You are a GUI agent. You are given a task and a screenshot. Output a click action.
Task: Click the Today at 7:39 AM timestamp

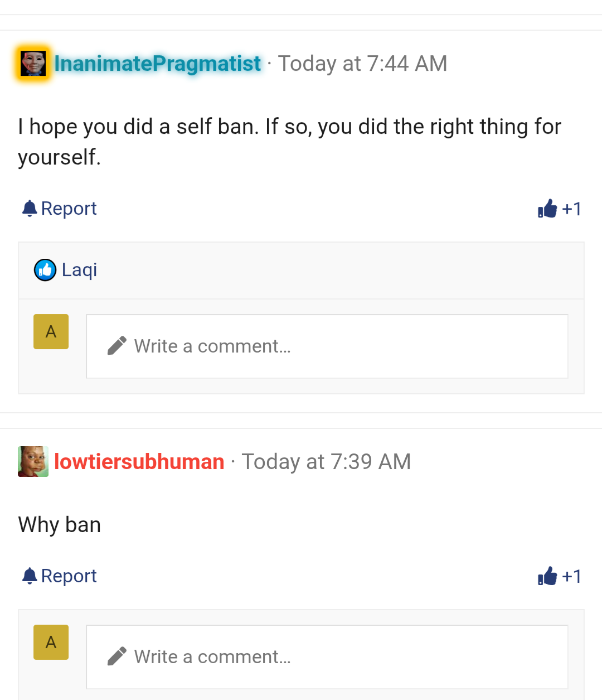point(327,462)
